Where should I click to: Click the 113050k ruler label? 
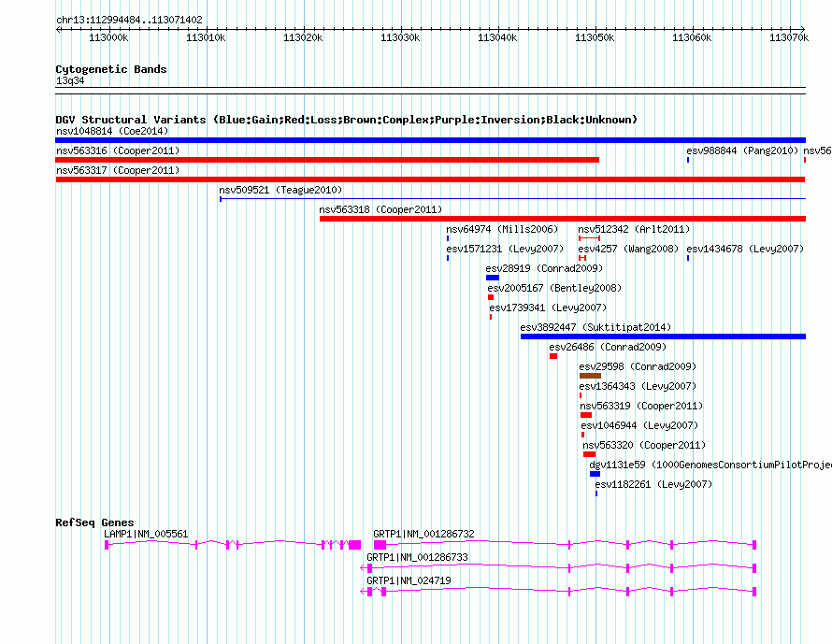tap(595, 37)
